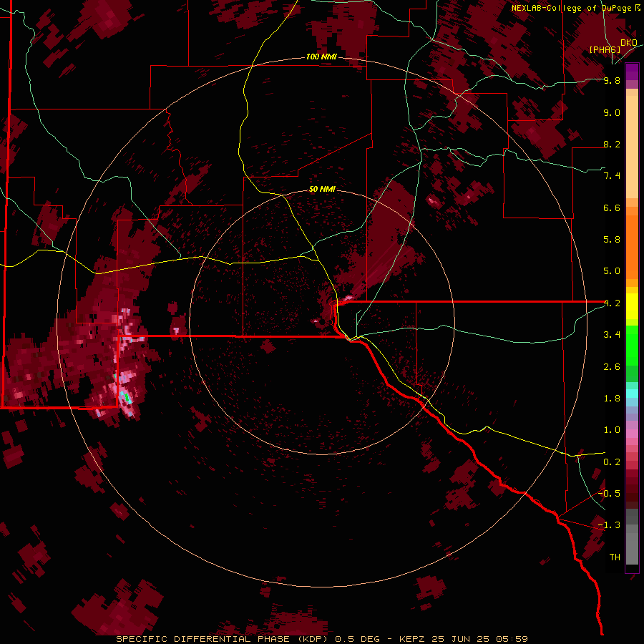Image resolution: width=644 pixels, height=644 pixels.
Task: Click the 2.6 scale value
Action: (612, 367)
